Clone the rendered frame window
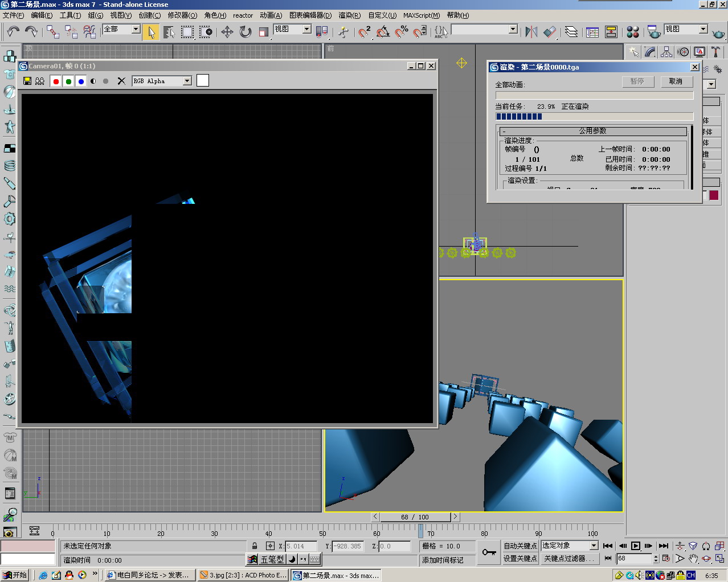 coord(40,81)
